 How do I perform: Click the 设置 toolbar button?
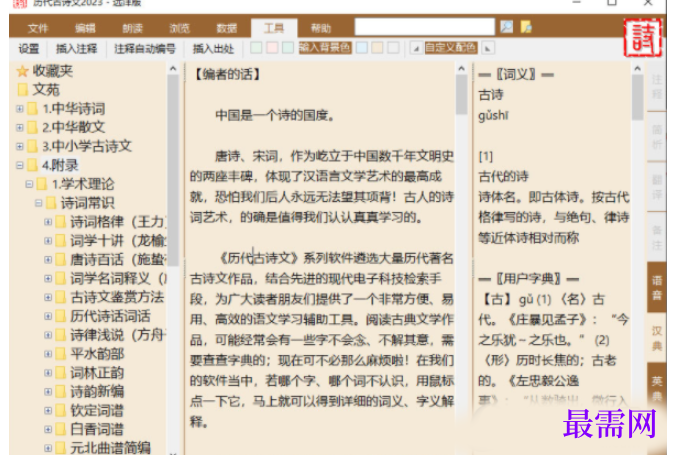click(29, 49)
